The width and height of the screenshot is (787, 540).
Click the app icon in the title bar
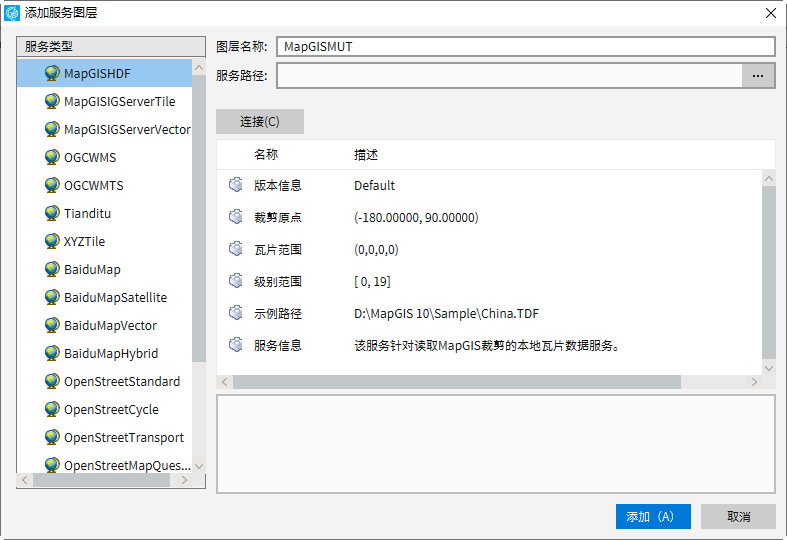click(x=12, y=13)
